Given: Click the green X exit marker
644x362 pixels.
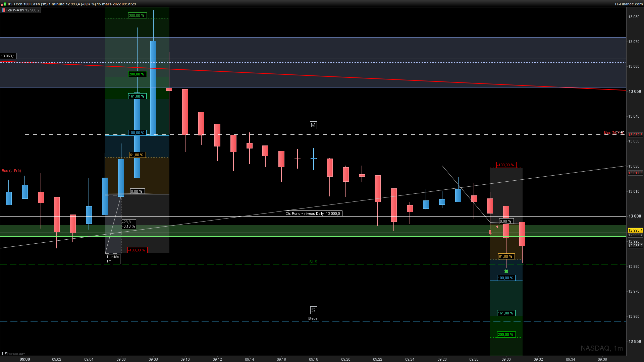Looking at the screenshot, I should (506, 271).
